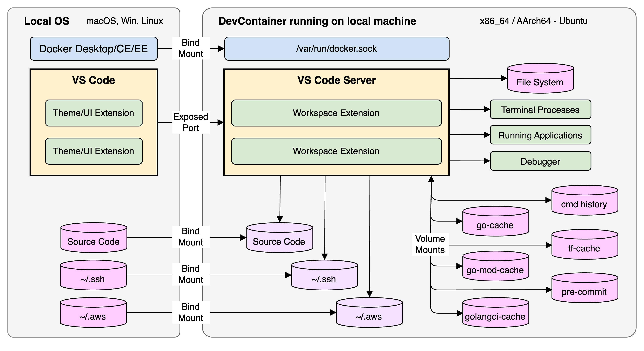Select the upper Workspace Extension box

337,113
